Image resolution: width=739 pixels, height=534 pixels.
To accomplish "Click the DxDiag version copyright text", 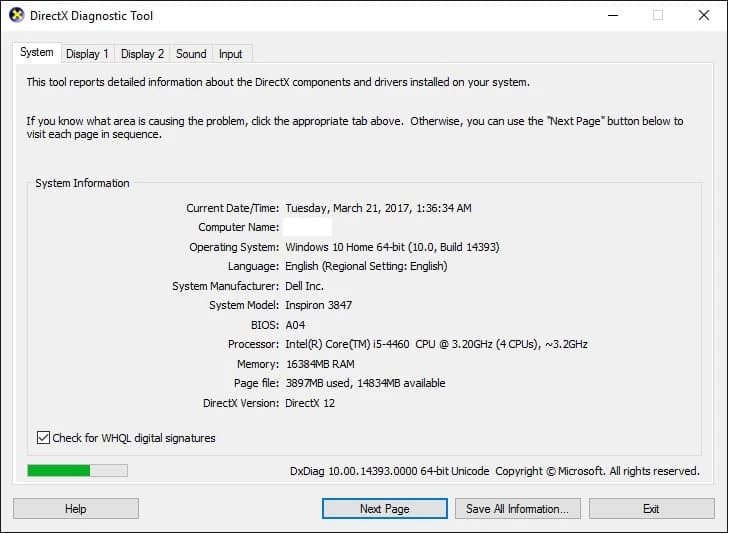I will click(x=494, y=471).
